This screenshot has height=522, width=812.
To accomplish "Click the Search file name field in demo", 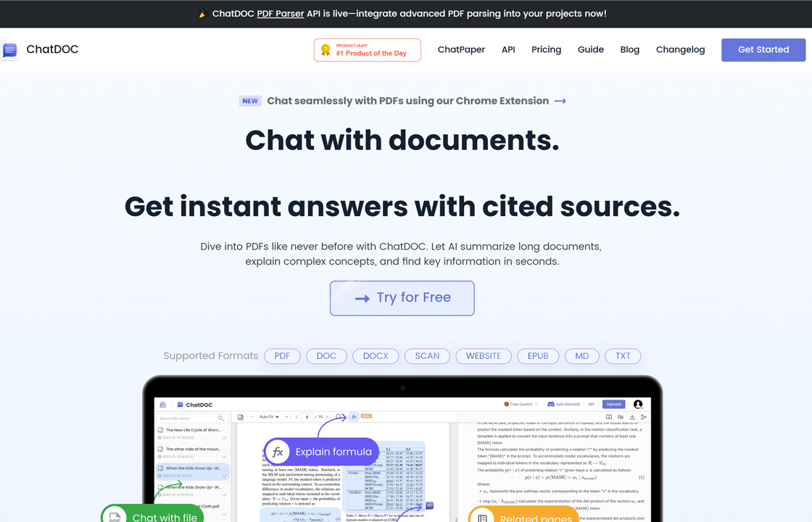I will (x=191, y=418).
